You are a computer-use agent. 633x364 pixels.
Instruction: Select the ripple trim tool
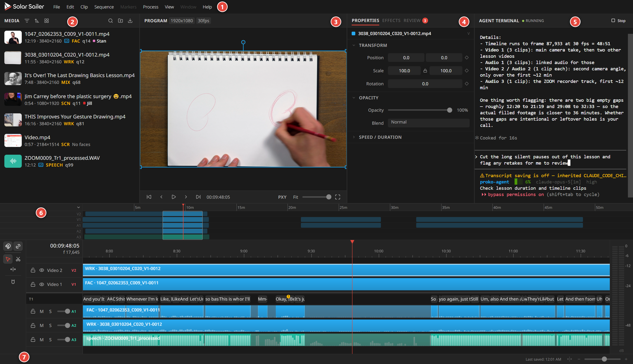point(13,269)
